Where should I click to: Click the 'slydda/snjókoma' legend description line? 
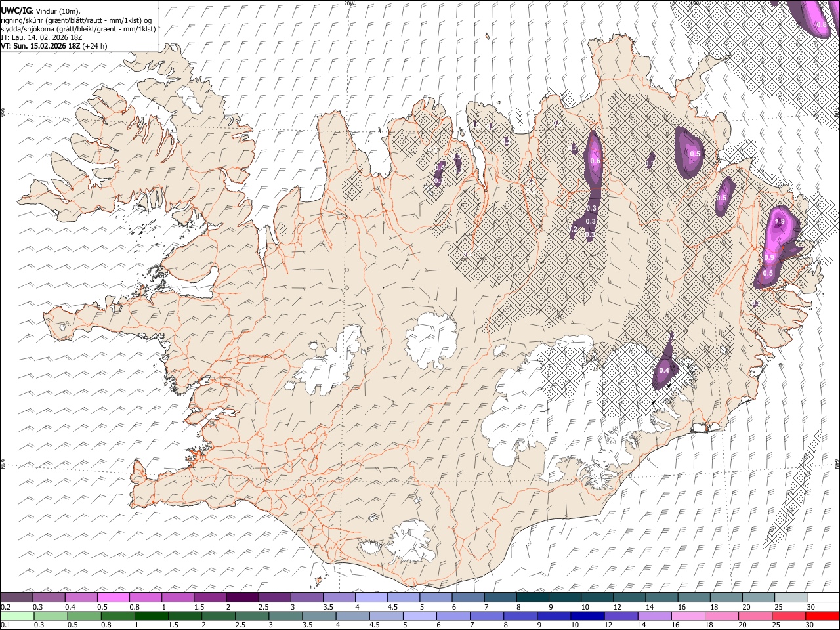78,29
